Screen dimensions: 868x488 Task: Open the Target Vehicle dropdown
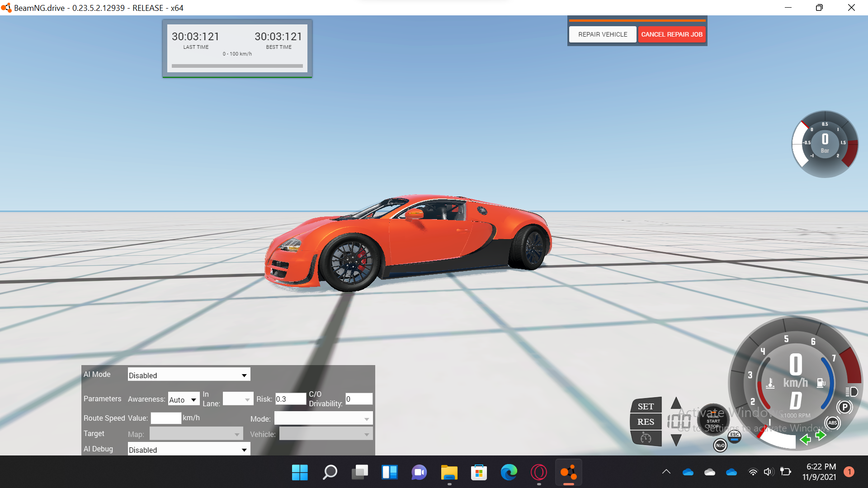326,434
